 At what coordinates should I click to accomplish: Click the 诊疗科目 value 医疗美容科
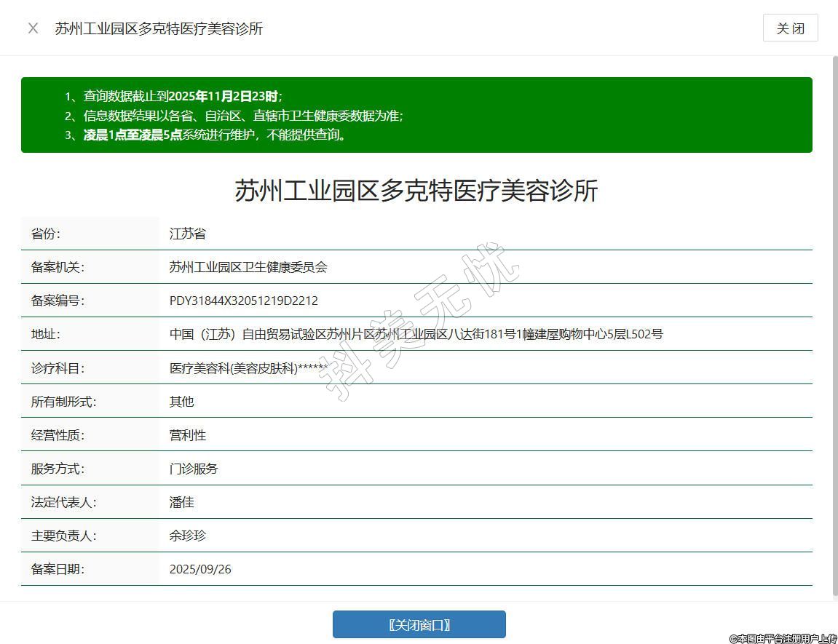[x=248, y=368]
